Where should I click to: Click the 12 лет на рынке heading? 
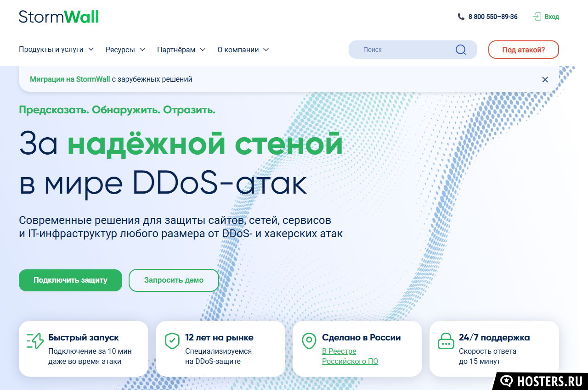click(219, 337)
